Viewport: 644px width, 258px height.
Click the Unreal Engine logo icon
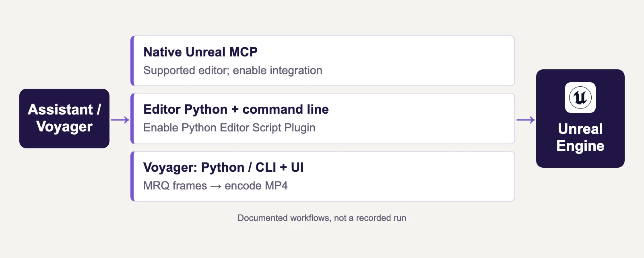580,98
